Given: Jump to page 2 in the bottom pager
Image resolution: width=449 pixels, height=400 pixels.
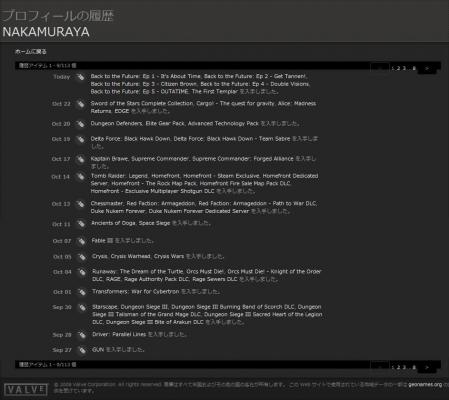Looking at the screenshot, I should point(398,367).
